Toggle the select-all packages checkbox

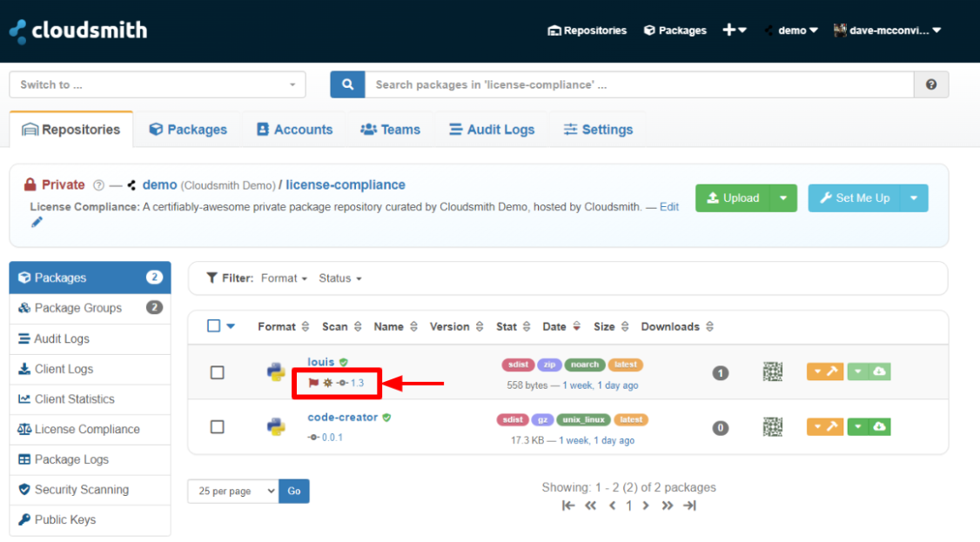[214, 326]
